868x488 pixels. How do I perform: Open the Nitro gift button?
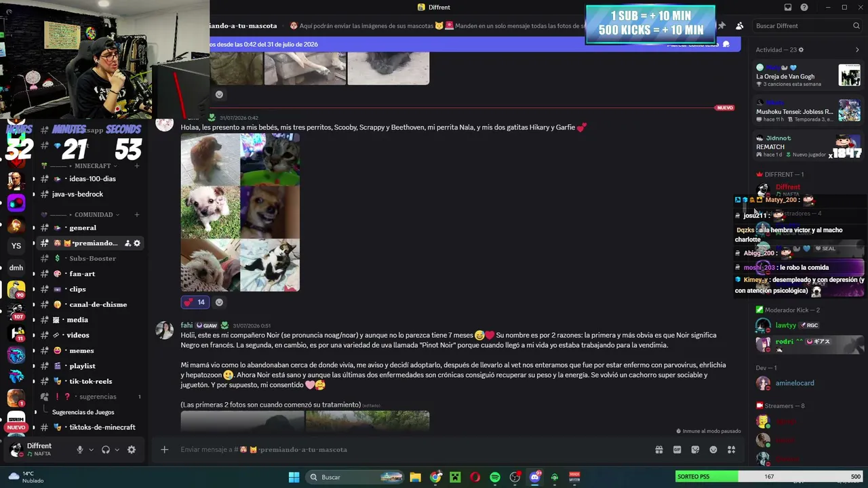(x=658, y=449)
